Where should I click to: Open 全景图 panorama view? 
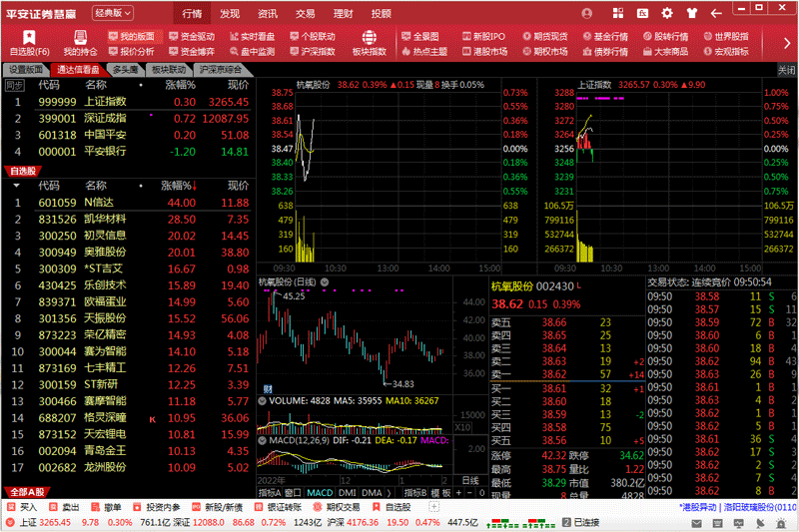point(419,36)
